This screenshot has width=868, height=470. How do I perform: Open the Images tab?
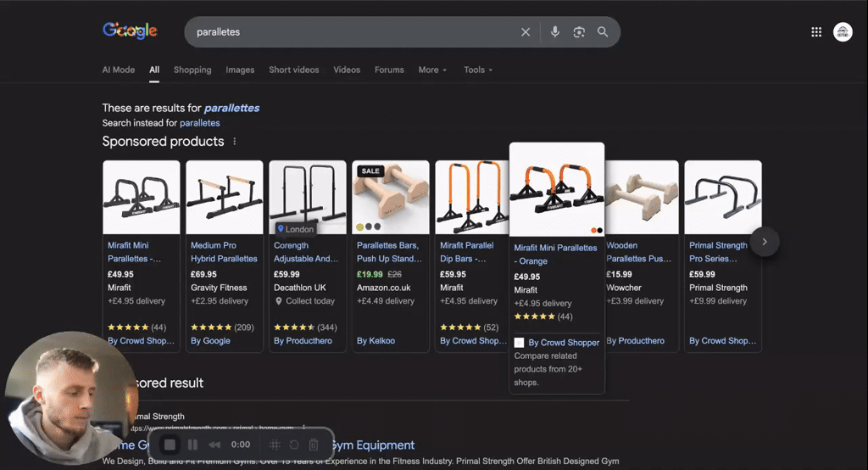click(x=240, y=70)
